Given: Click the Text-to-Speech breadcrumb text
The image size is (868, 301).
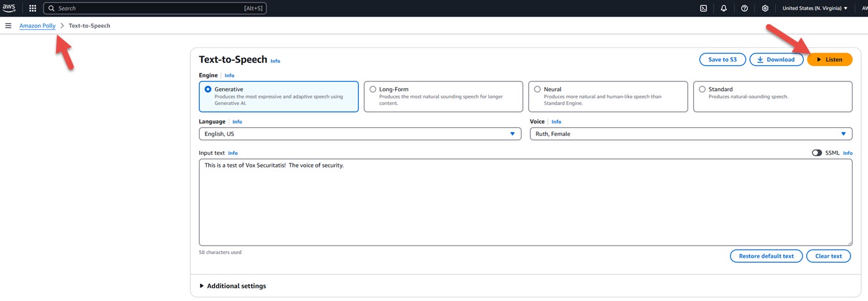Looking at the screenshot, I should coord(89,25).
